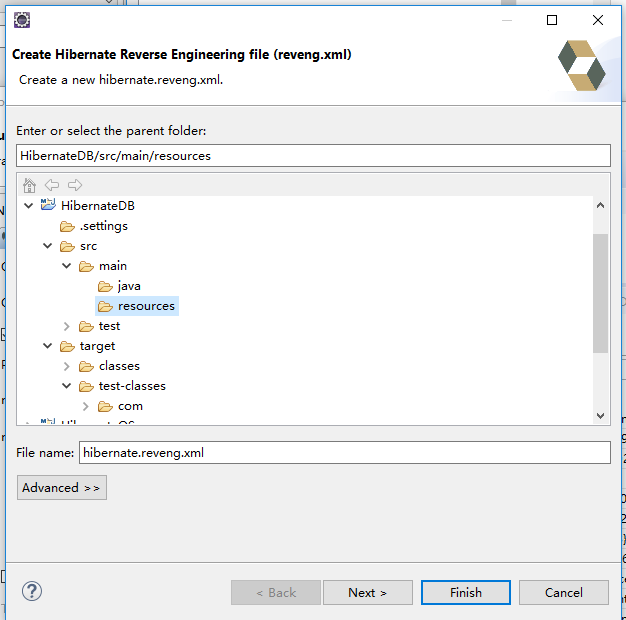Click the java folder icon

click(x=105, y=286)
